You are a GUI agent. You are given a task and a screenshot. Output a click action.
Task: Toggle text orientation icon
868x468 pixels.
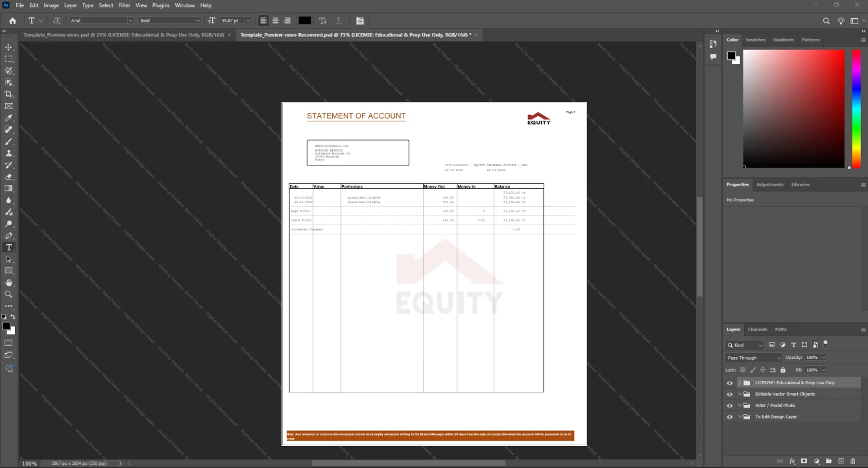coord(56,21)
